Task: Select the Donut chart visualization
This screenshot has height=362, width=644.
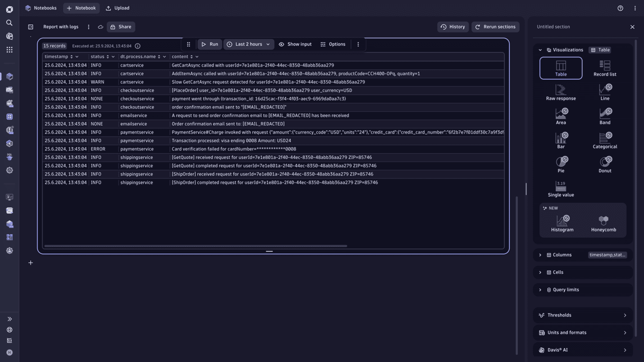Action: 605,165
